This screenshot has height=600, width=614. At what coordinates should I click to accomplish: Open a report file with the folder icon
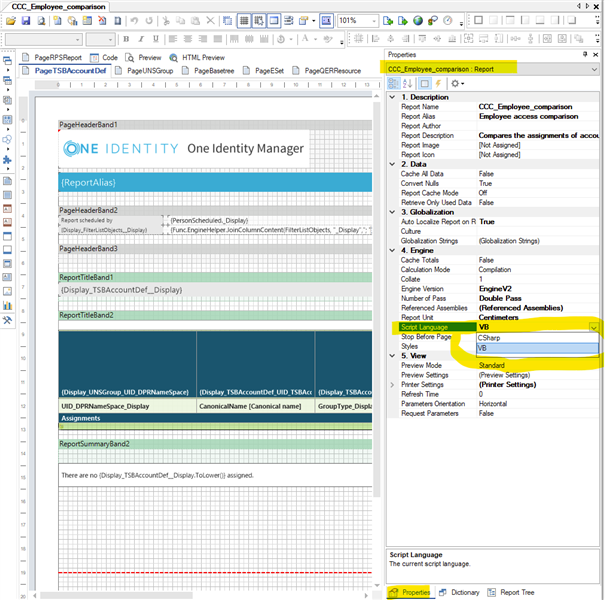pyautogui.click(x=11, y=21)
